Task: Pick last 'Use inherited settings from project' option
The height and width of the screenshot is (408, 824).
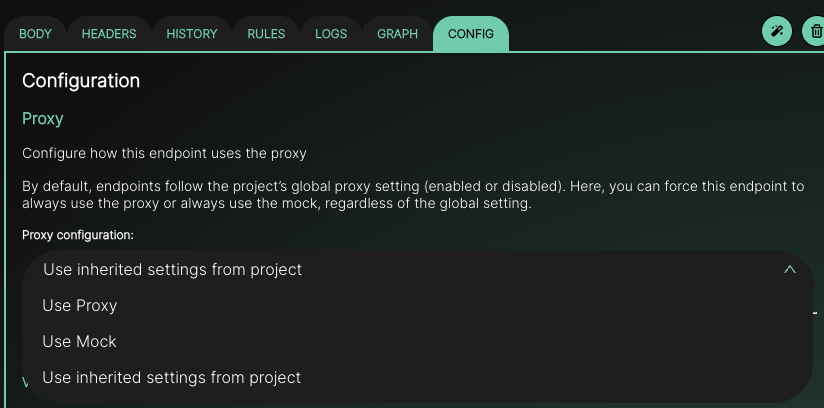Action: (418, 378)
